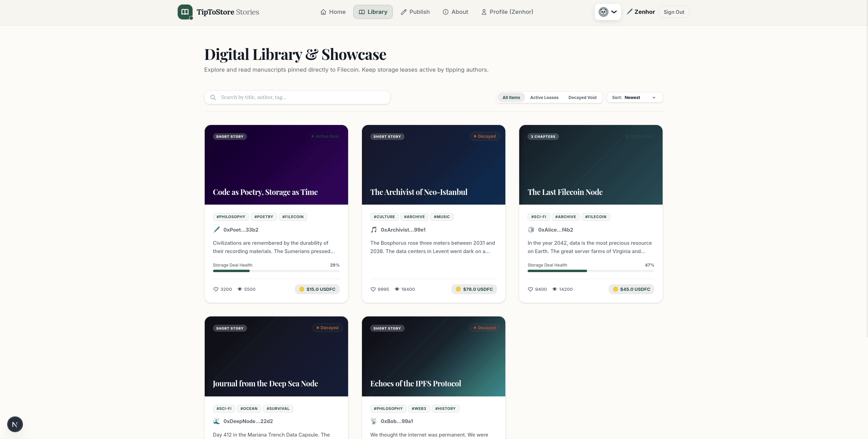Viewport: 868px width, 439px height.
Task: Click the search magnifier icon
Action: (213, 97)
